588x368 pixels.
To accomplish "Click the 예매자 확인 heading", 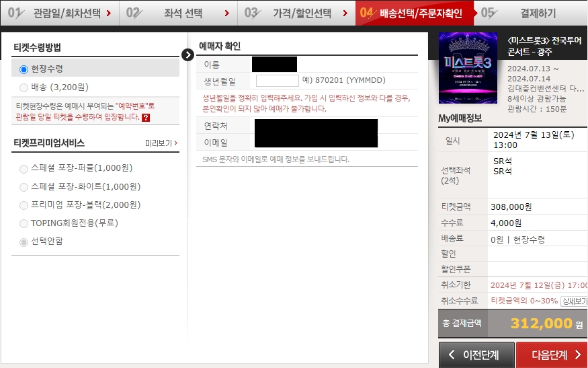I will (x=220, y=46).
